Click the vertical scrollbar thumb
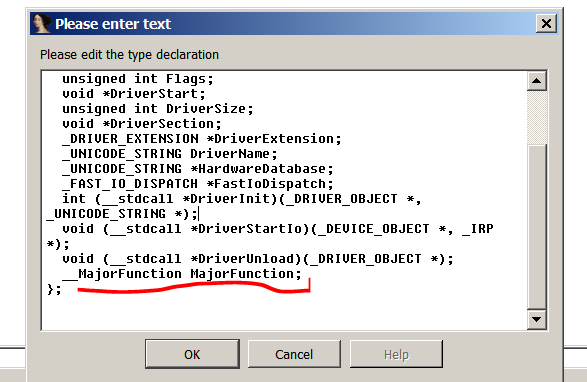The width and height of the screenshot is (587, 382). tap(536, 227)
